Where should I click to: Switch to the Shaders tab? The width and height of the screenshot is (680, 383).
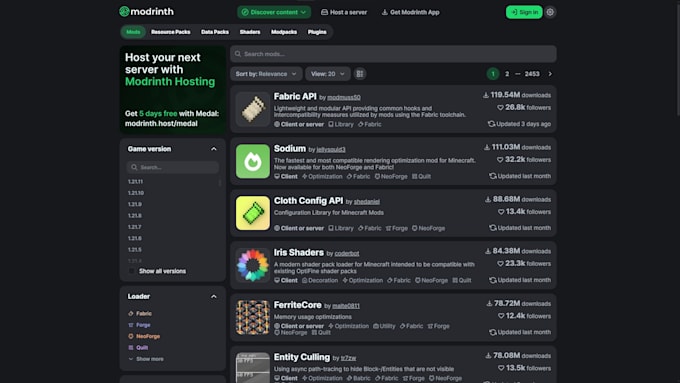[250, 32]
